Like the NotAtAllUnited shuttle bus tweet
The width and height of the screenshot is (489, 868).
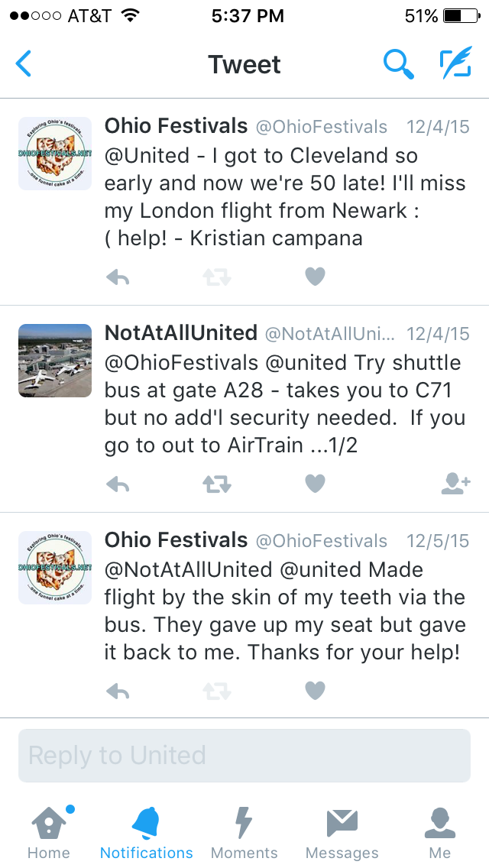coord(315,484)
